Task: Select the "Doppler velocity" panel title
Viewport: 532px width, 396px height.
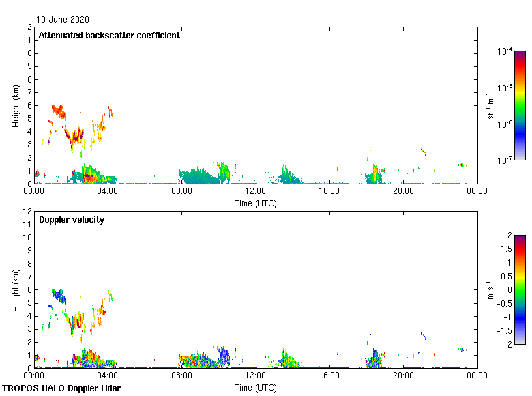Action: (x=72, y=220)
